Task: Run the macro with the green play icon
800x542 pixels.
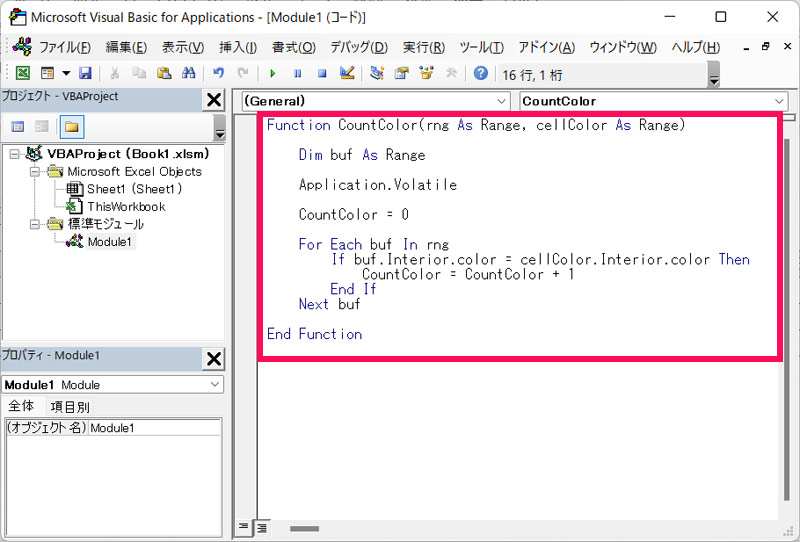Action: click(272, 73)
